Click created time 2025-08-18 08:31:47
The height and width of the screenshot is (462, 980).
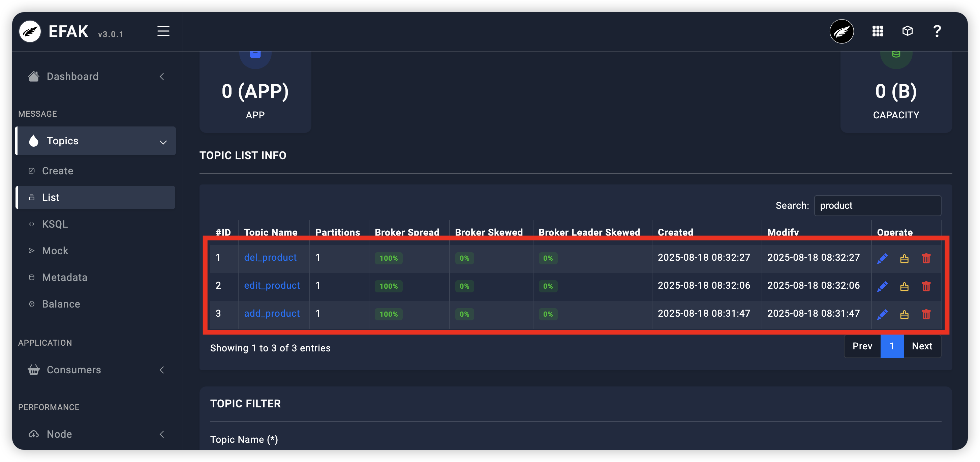(x=704, y=314)
